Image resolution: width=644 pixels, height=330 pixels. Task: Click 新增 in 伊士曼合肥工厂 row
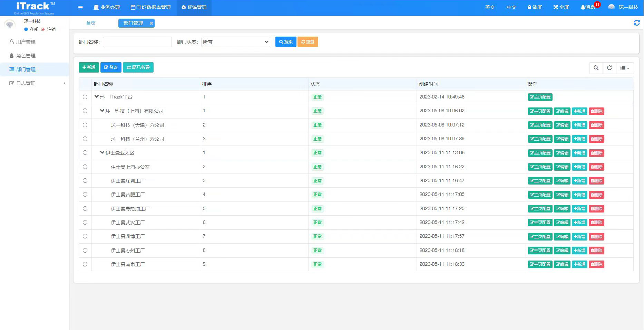pyautogui.click(x=579, y=195)
